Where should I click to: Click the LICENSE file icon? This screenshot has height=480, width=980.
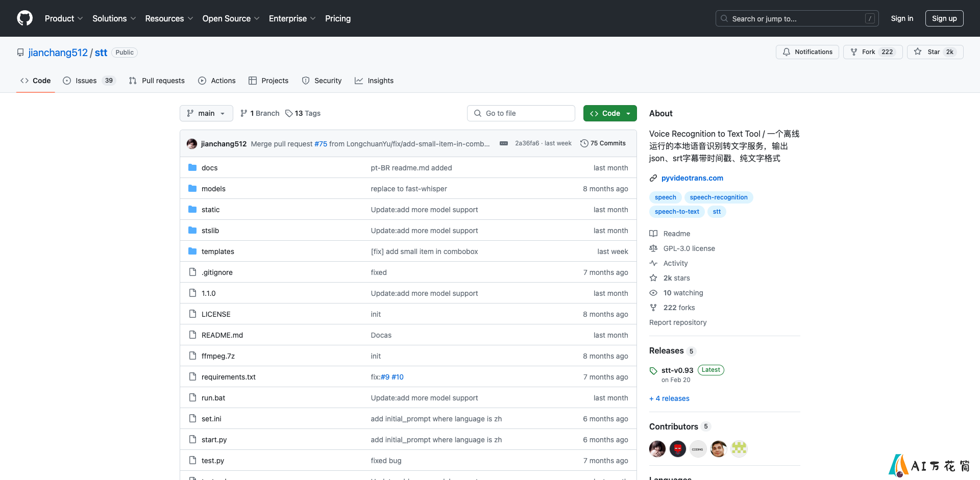click(x=192, y=314)
